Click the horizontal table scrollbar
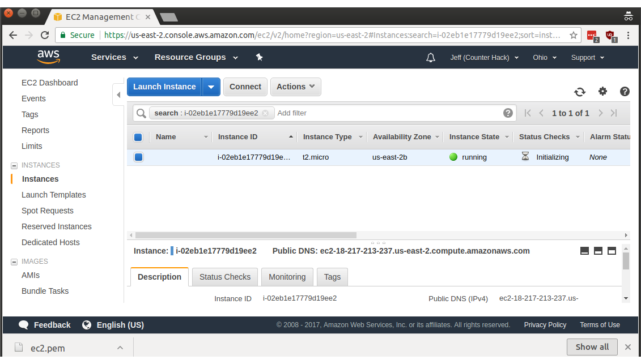 (x=246, y=235)
